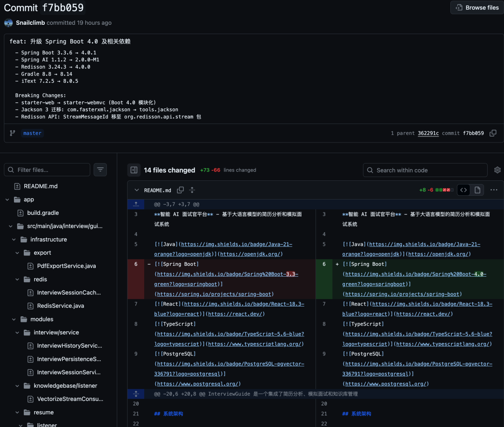Collapse the modules folder
The height and width of the screenshot is (427, 504).
point(14,319)
